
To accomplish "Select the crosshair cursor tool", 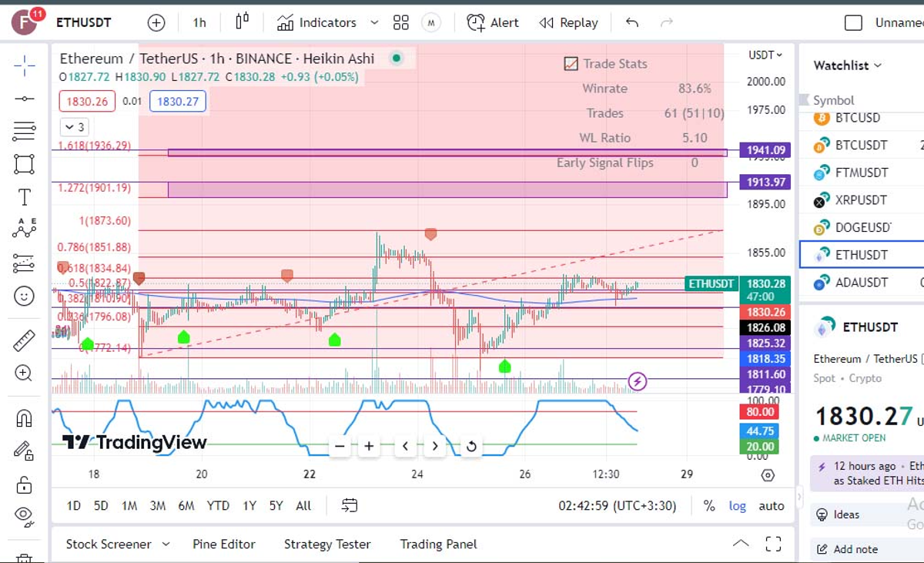I will (24, 65).
